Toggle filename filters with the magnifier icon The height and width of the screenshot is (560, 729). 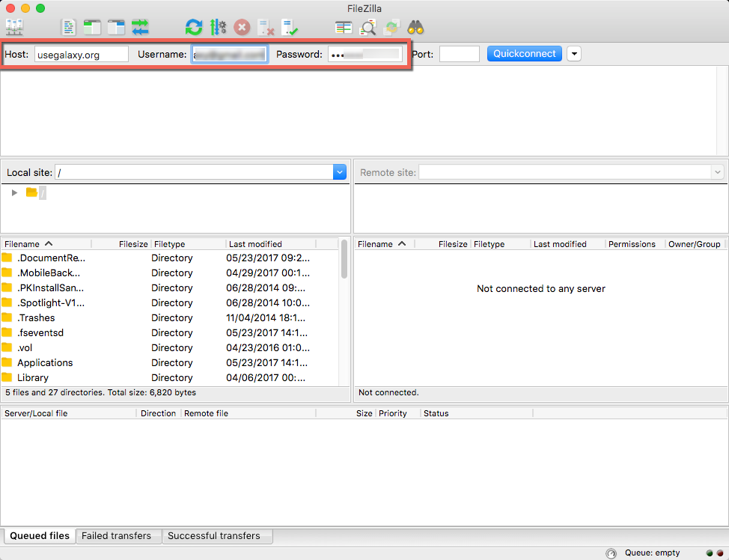click(367, 28)
